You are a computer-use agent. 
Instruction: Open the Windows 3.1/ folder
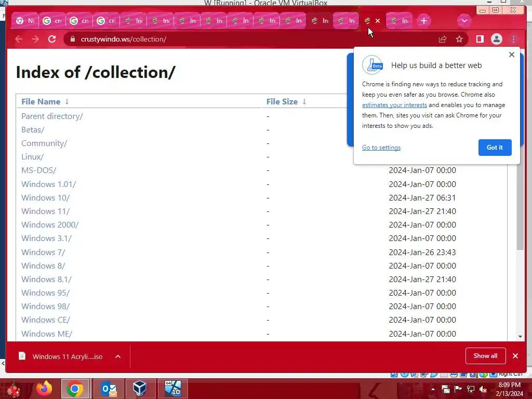pos(46,238)
